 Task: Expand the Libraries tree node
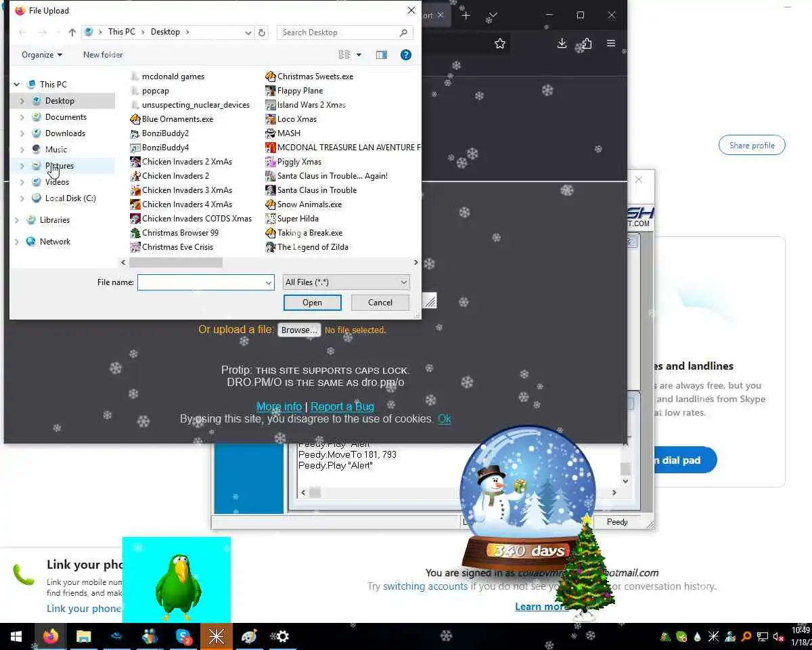point(17,220)
